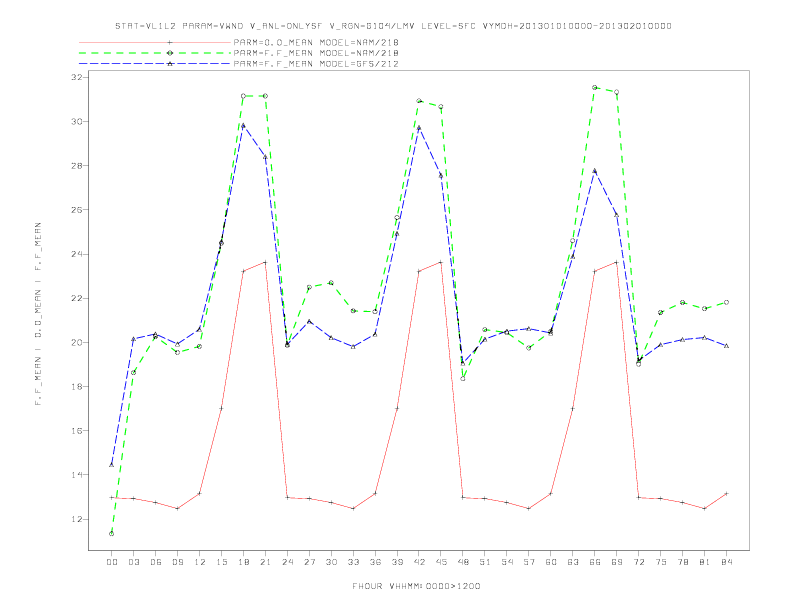
Task: Click the blue dashed line sample in legend
Action: (155, 64)
